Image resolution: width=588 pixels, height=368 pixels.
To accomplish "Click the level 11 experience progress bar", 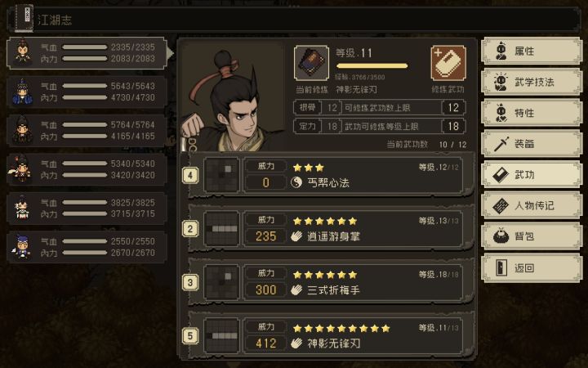I will 372,66.
